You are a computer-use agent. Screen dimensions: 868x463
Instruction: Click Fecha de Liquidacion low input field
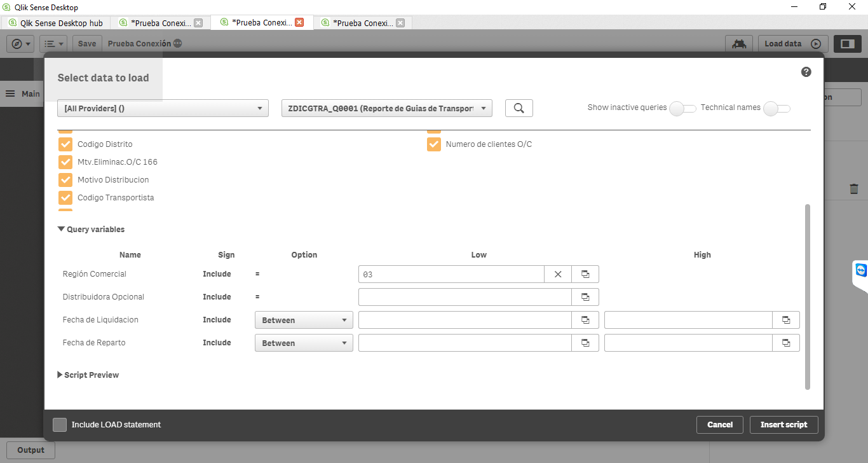coord(465,320)
